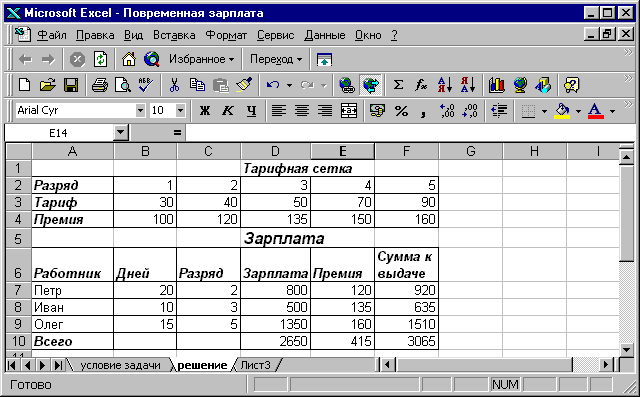The height and width of the screenshot is (397, 640).
Task: Click the Edit Formula equals button
Action: (x=177, y=133)
